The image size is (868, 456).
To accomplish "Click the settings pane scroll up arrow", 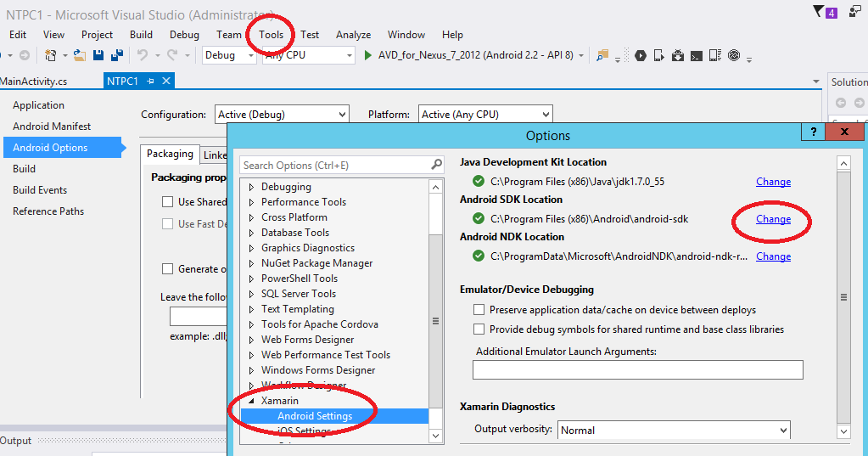I will tap(843, 163).
